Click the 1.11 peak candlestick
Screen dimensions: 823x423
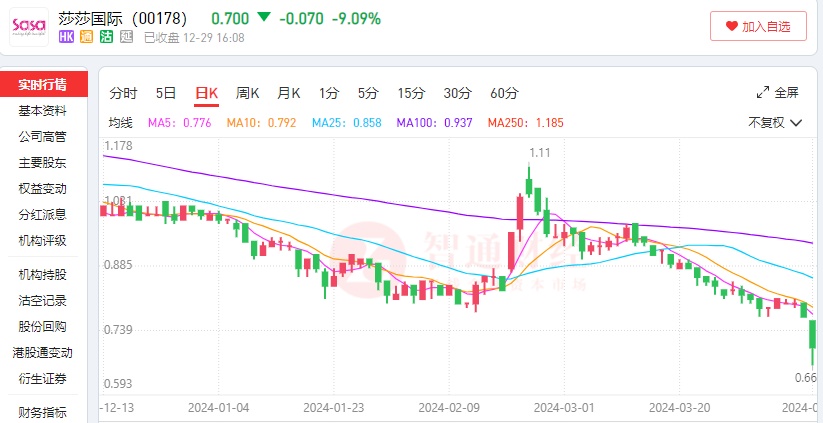point(530,182)
